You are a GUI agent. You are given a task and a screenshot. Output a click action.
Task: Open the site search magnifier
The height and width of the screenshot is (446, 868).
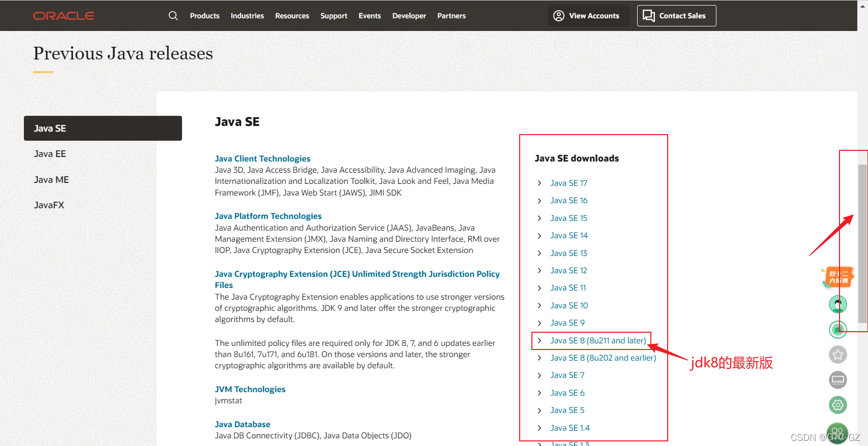[x=173, y=16]
